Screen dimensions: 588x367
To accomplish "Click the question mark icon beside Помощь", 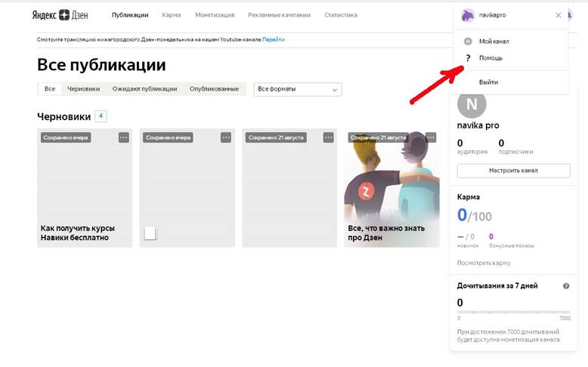I will 468,58.
